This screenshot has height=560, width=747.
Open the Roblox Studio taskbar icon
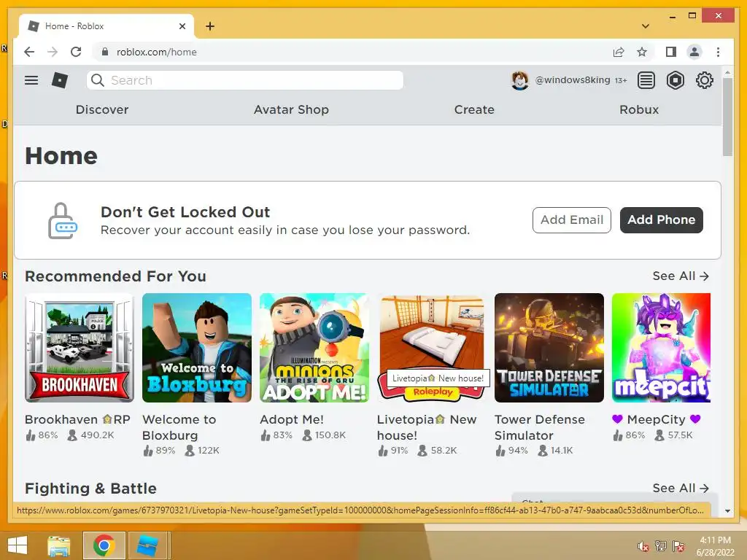pos(147,545)
